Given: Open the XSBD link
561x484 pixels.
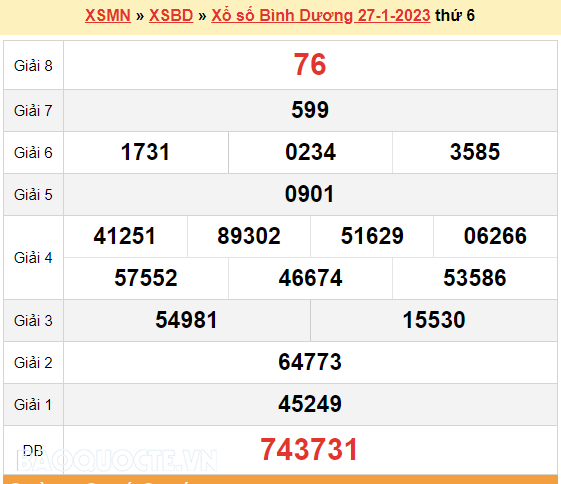Looking at the screenshot, I should [x=171, y=15].
